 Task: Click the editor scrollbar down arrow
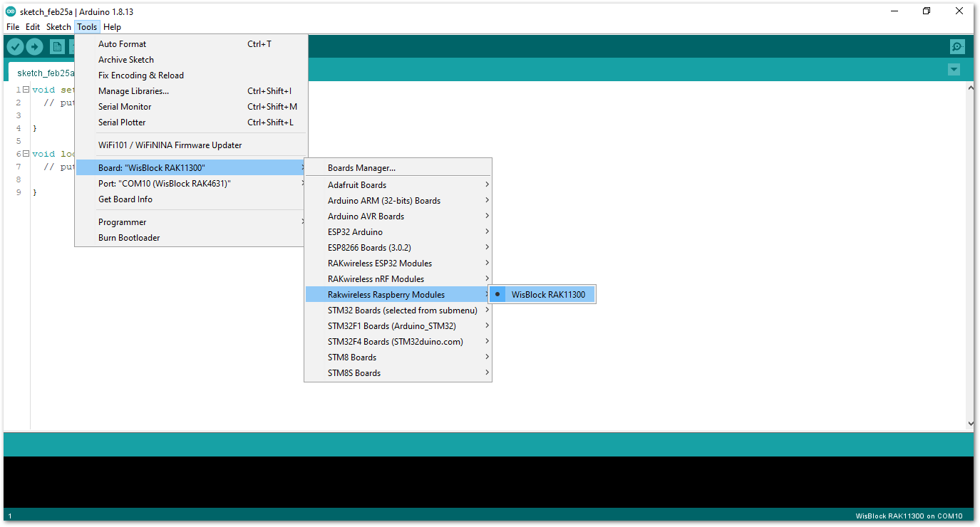point(969,424)
